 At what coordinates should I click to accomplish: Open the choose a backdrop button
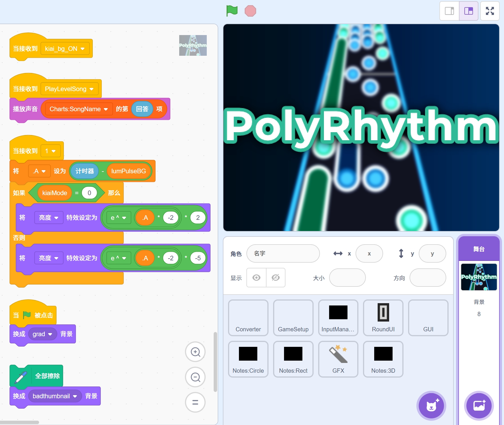click(x=479, y=406)
